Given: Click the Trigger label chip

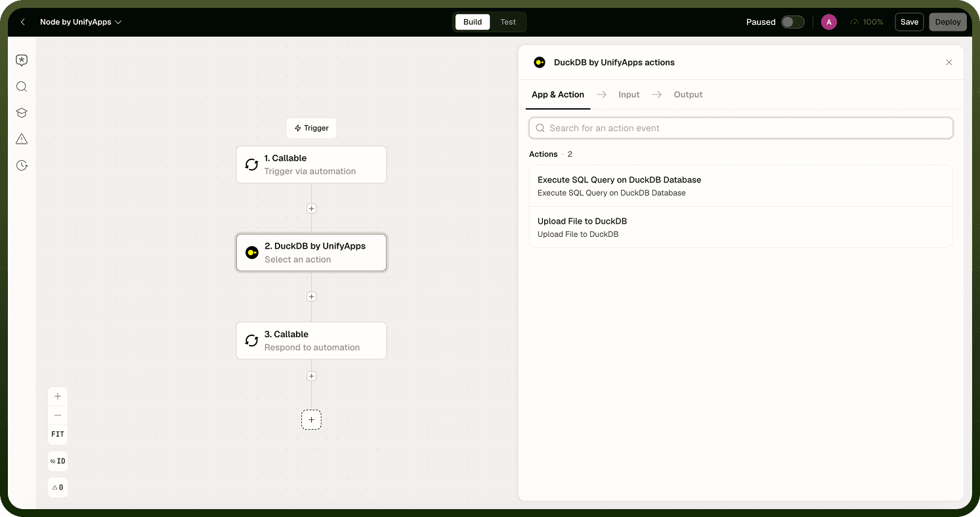Looking at the screenshot, I should (x=312, y=128).
